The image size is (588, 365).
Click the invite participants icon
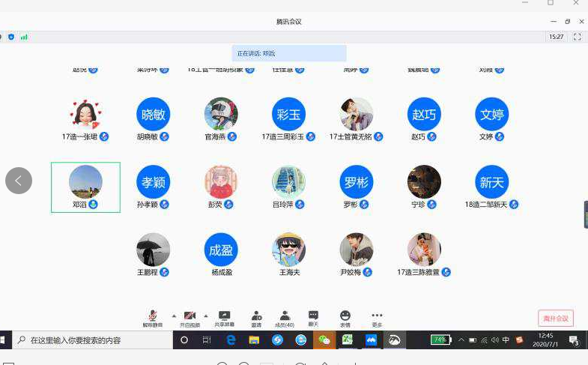coord(256,317)
